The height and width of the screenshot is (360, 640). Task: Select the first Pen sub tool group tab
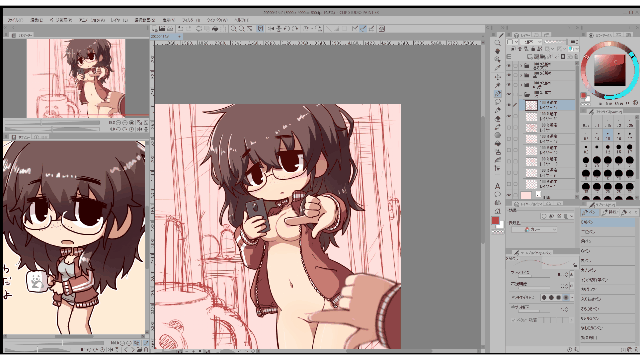[589, 212]
